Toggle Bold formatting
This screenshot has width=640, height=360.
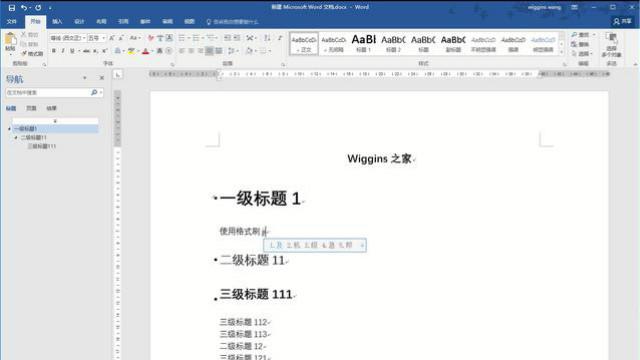(53, 51)
